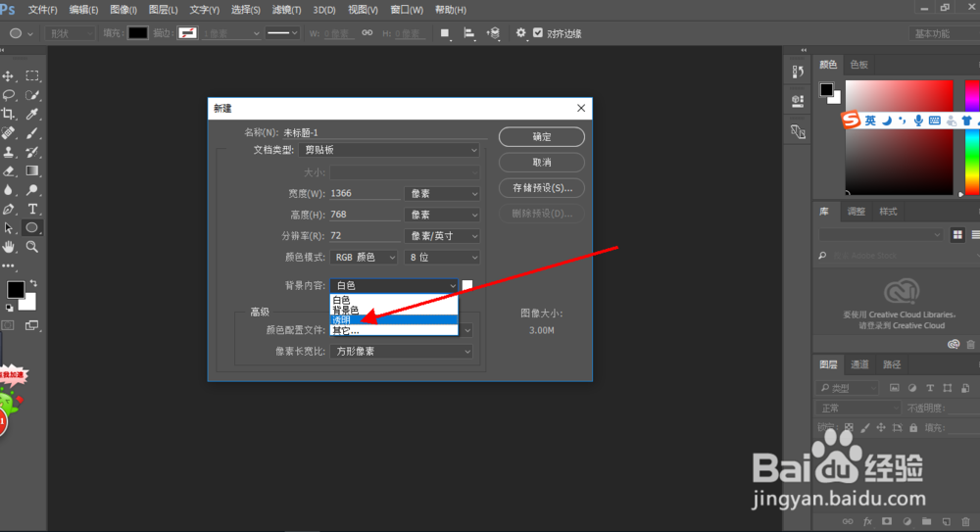Change the screen mode
The image size is (980, 532).
pos(32,325)
